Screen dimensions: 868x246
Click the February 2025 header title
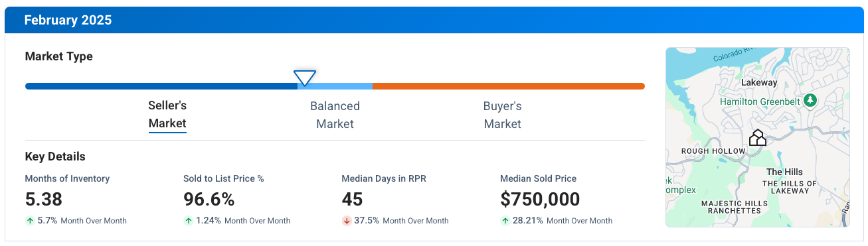click(x=68, y=21)
